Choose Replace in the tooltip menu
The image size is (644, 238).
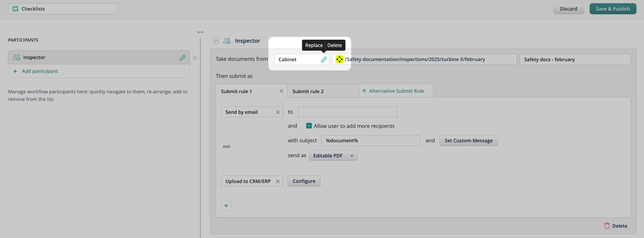[314, 45]
